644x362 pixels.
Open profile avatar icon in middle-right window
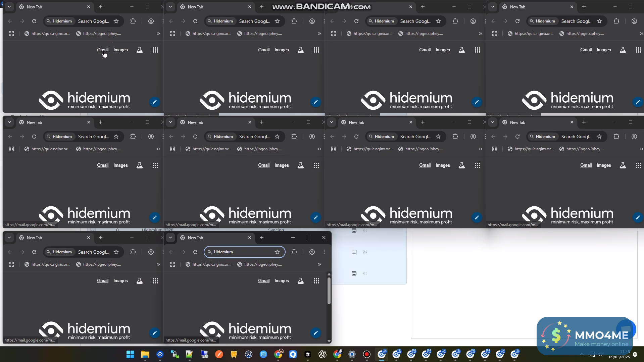click(x=634, y=137)
